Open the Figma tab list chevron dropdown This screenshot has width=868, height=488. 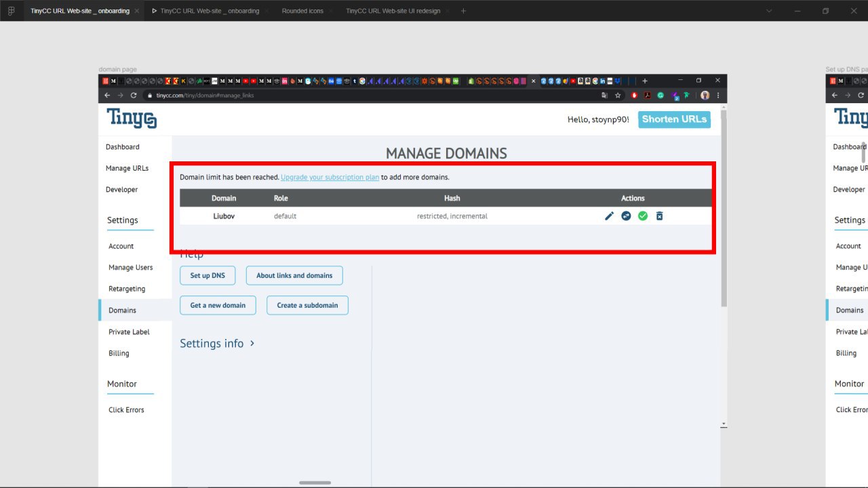pos(769,11)
